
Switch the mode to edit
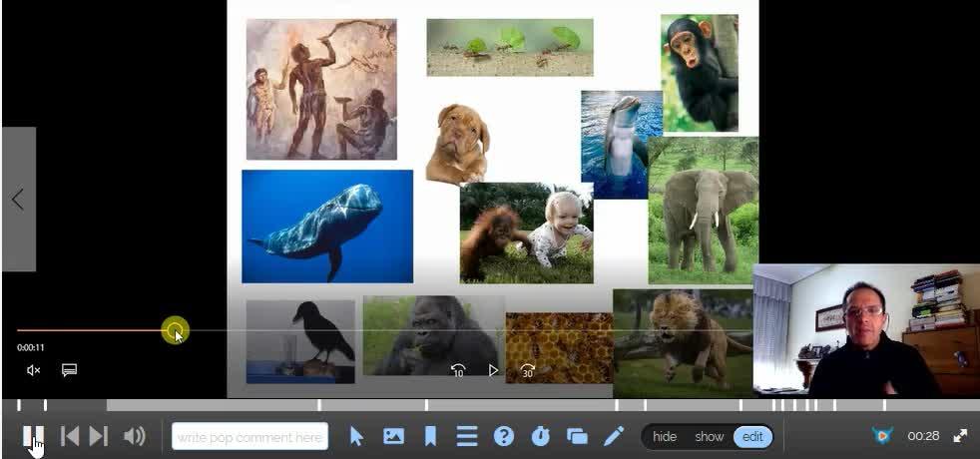tap(753, 436)
